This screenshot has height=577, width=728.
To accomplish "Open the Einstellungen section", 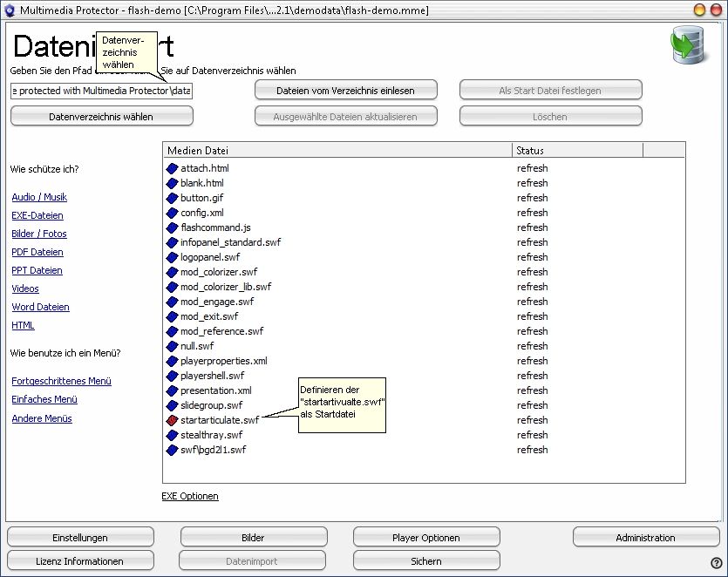I will pyautogui.click(x=80, y=538).
